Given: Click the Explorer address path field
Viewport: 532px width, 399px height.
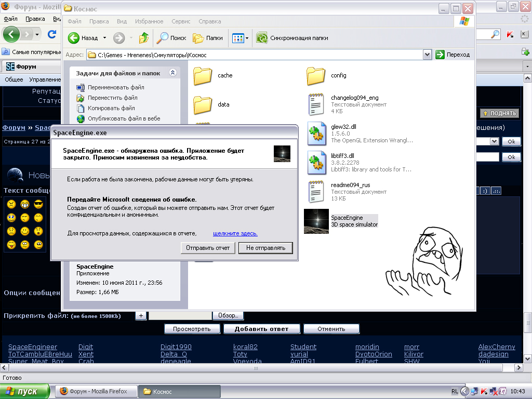Looking at the screenshot, I should click(x=255, y=55).
